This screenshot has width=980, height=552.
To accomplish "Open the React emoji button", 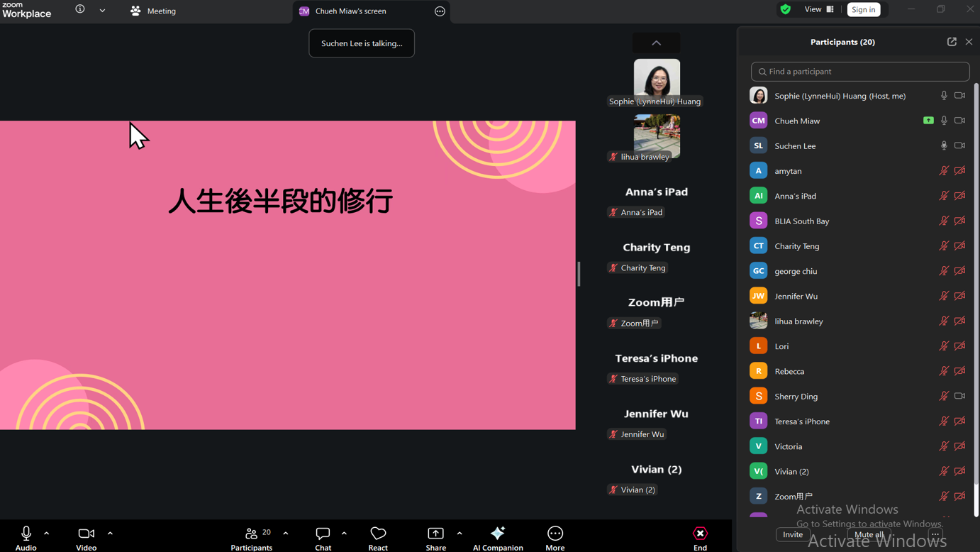I will pyautogui.click(x=378, y=537).
